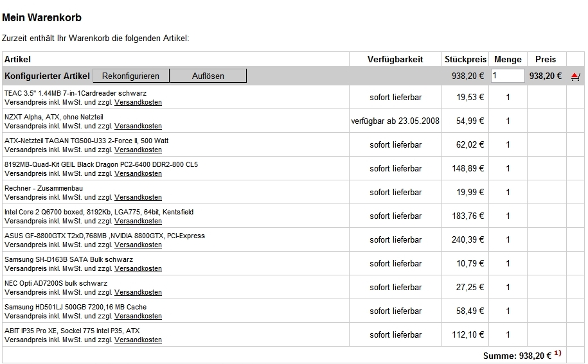Click the Rekonfigurieren button
This screenshot has height=364, width=588.
(x=131, y=76)
